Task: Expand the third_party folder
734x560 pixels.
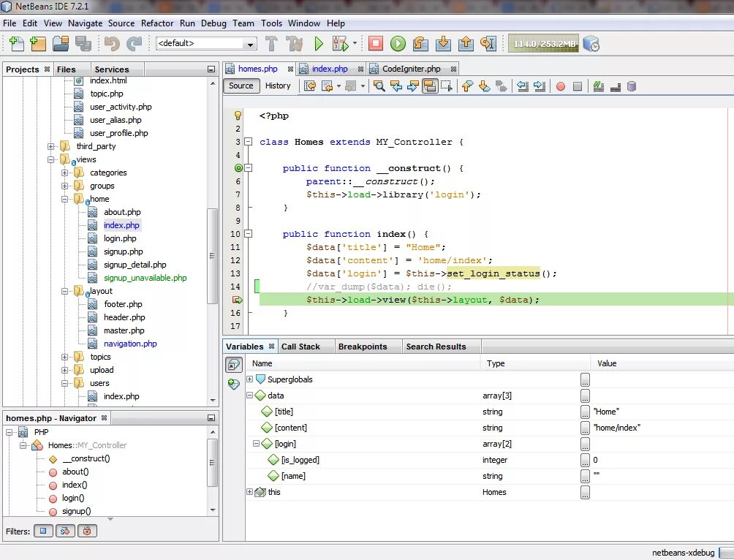Action: point(51,146)
